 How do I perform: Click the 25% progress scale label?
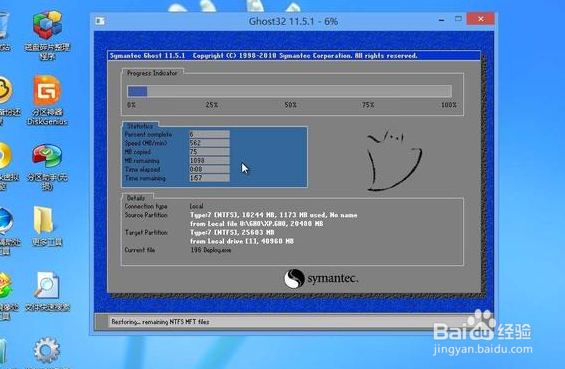click(212, 105)
